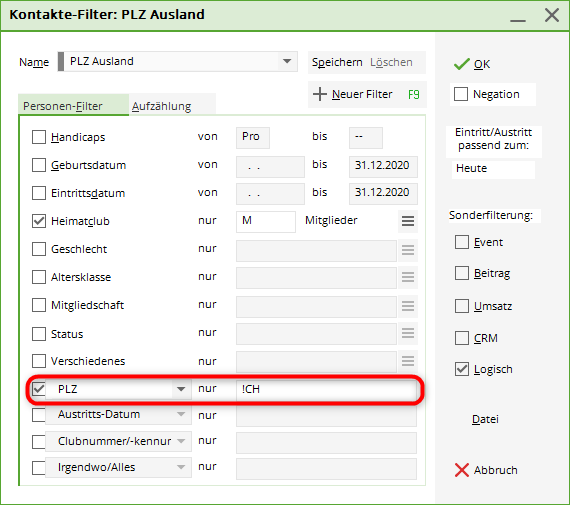This screenshot has height=505, width=570.
Task: Click the Speichern button
Action: click(x=337, y=62)
